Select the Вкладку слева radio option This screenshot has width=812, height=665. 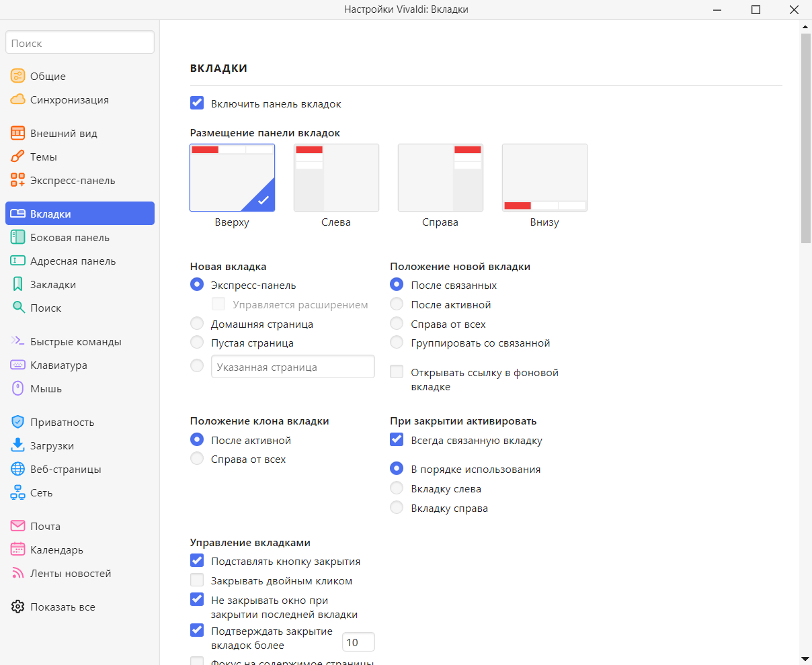coord(397,488)
